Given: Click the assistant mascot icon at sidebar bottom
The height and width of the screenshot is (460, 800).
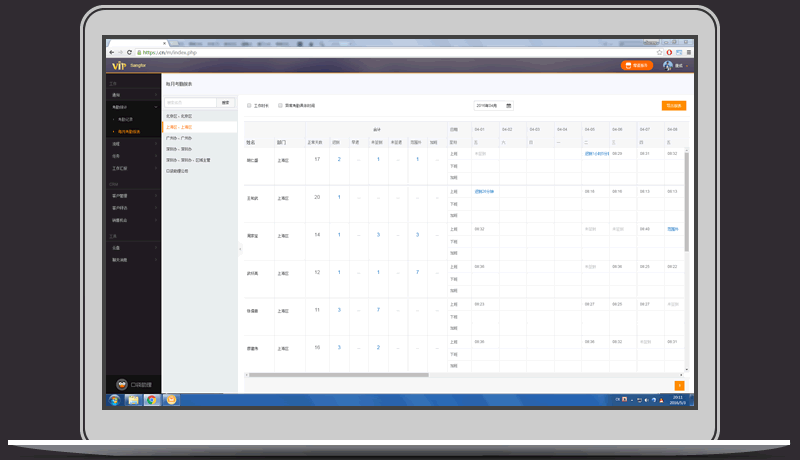Looking at the screenshot, I should (122, 383).
